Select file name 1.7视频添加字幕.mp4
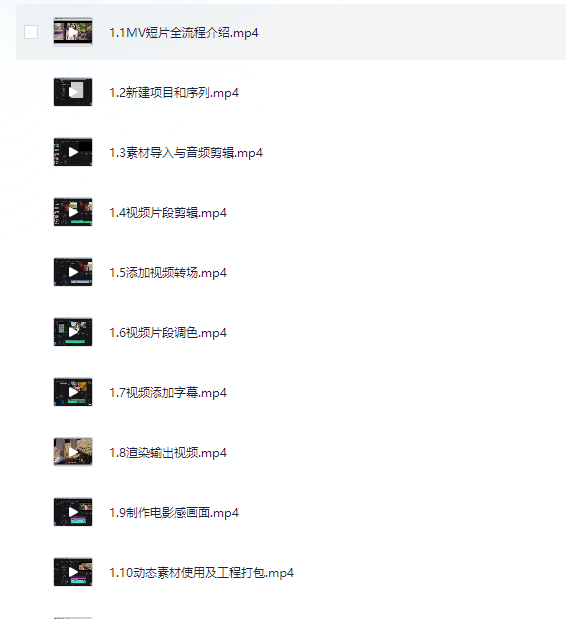 coord(168,393)
